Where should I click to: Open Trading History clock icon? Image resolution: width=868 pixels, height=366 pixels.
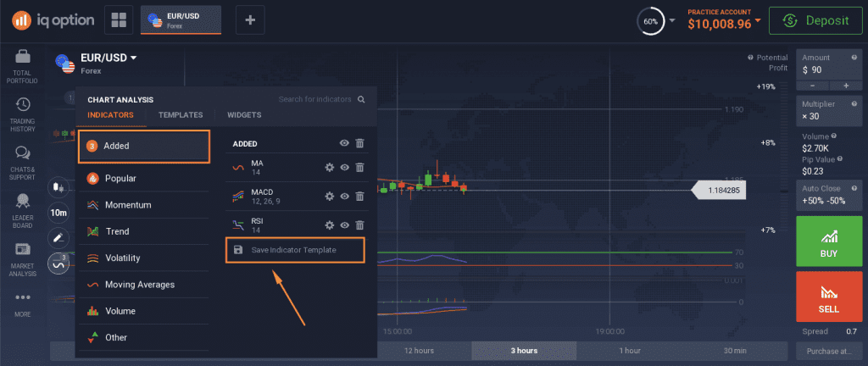pos(23,104)
